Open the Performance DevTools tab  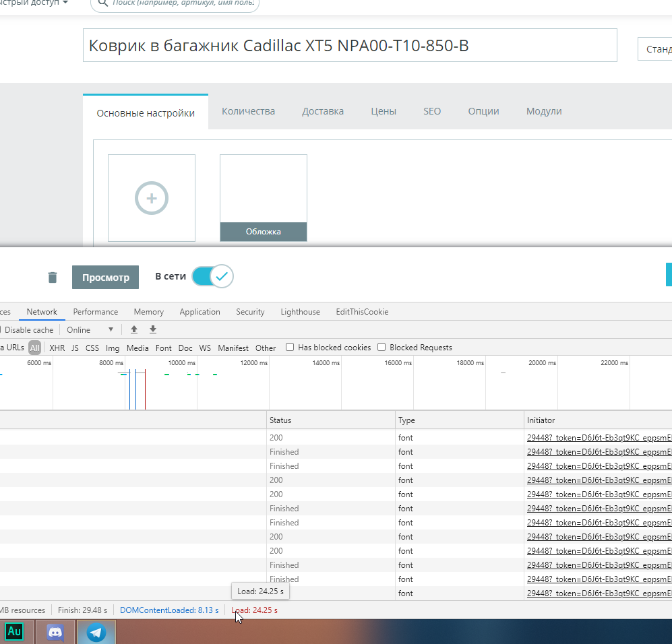pos(96,312)
